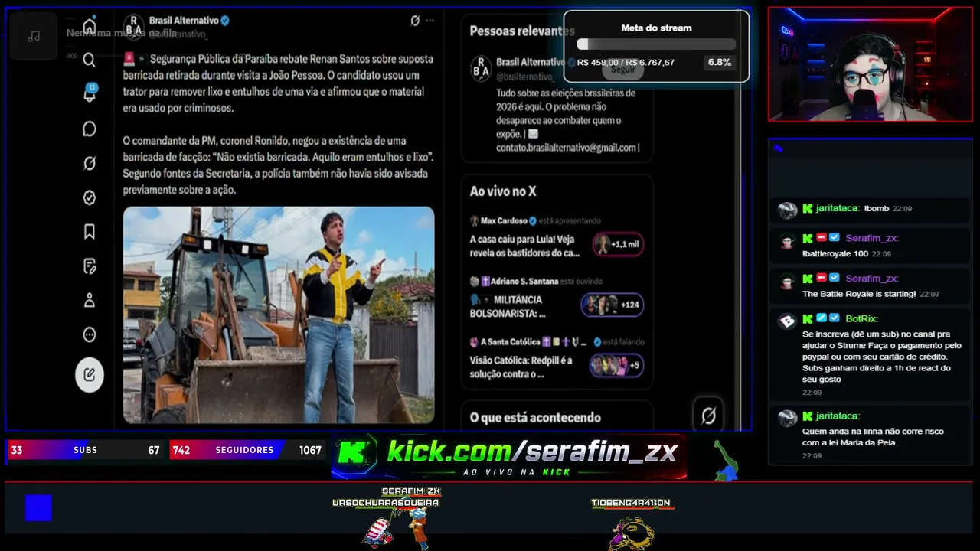Click the 'R$ 458,00 / R$ 6.767,67' goal amount
Screen dimensions: 980x551
click(x=626, y=63)
